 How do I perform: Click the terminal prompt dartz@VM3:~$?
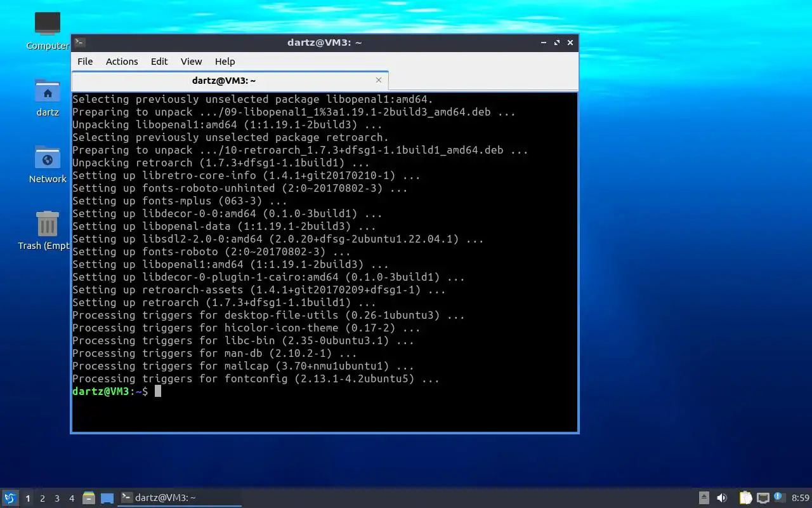click(110, 391)
